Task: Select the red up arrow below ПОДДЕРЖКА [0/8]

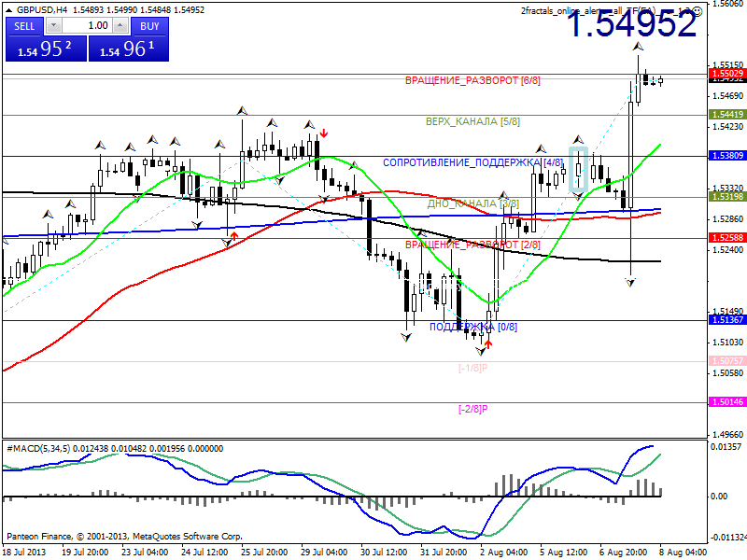Action: coord(488,343)
